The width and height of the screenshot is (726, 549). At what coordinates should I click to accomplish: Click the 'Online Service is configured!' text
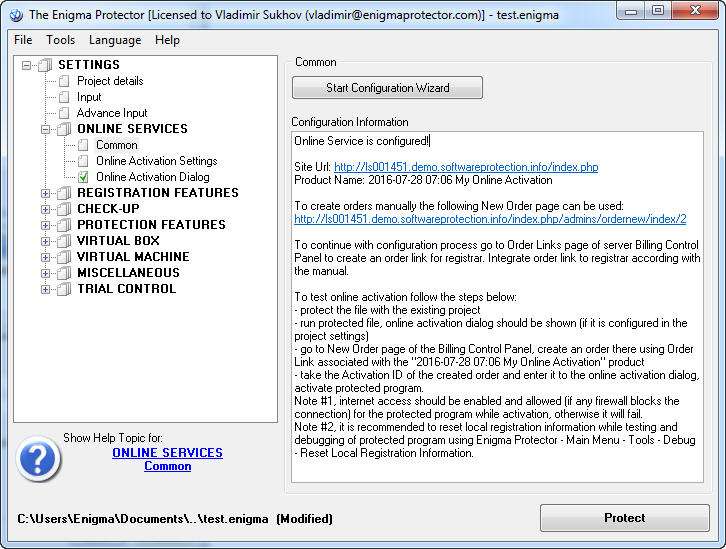[362, 141]
